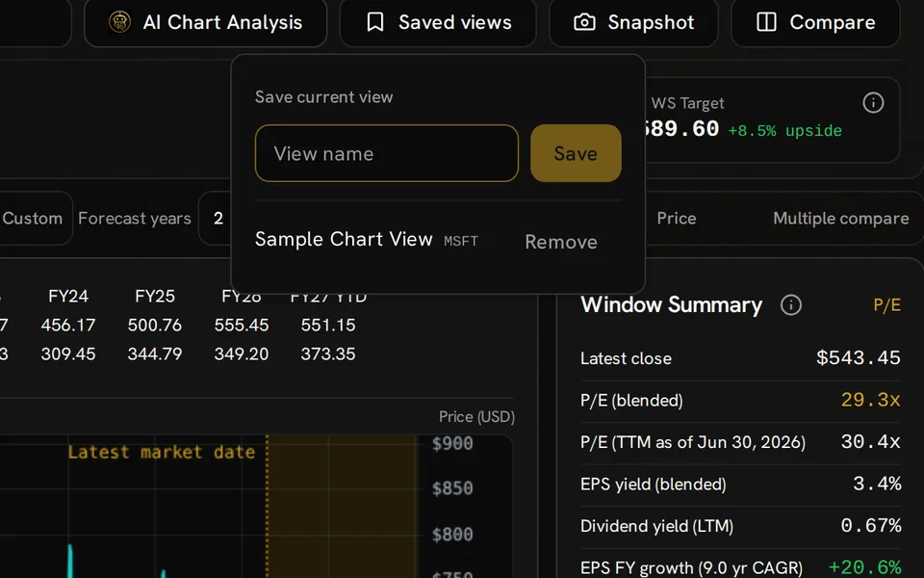
Task: Click the robot icon in AI Chart Analysis
Action: click(119, 22)
